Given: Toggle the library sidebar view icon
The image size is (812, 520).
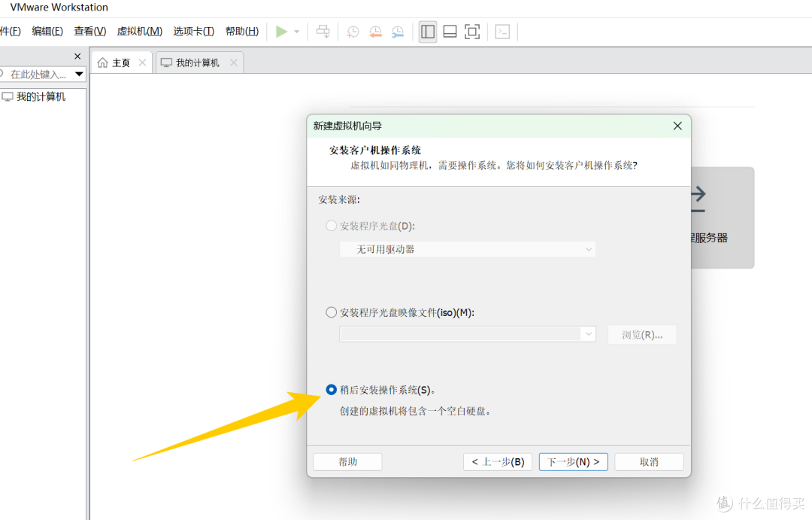Looking at the screenshot, I should (x=428, y=32).
